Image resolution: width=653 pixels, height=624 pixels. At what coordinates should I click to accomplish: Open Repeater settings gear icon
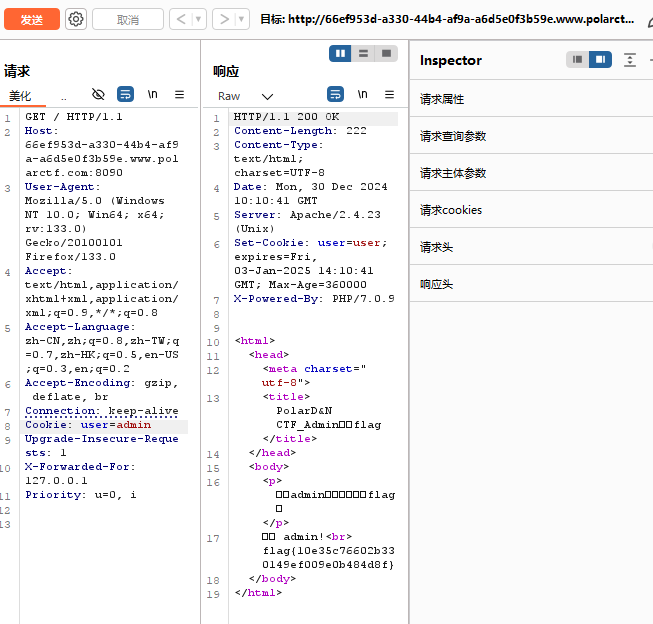point(76,19)
